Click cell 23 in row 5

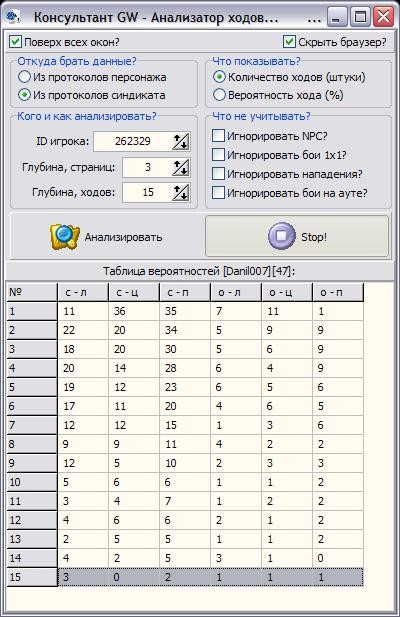pyautogui.click(x=185, y=387)
